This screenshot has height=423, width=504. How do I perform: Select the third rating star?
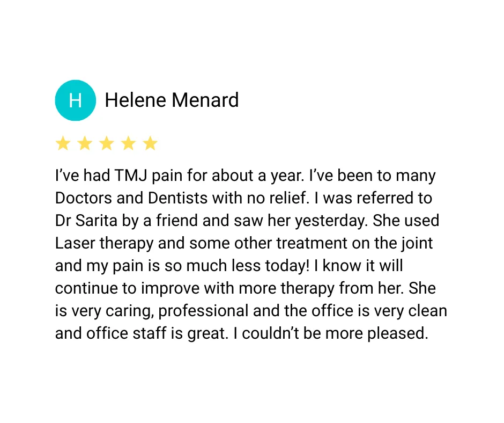pyautogui.click(x=107, y=143)
